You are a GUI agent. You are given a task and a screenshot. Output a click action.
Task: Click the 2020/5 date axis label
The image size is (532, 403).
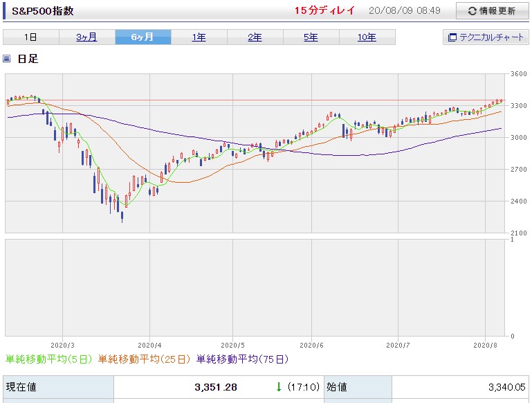coord(232,346)
